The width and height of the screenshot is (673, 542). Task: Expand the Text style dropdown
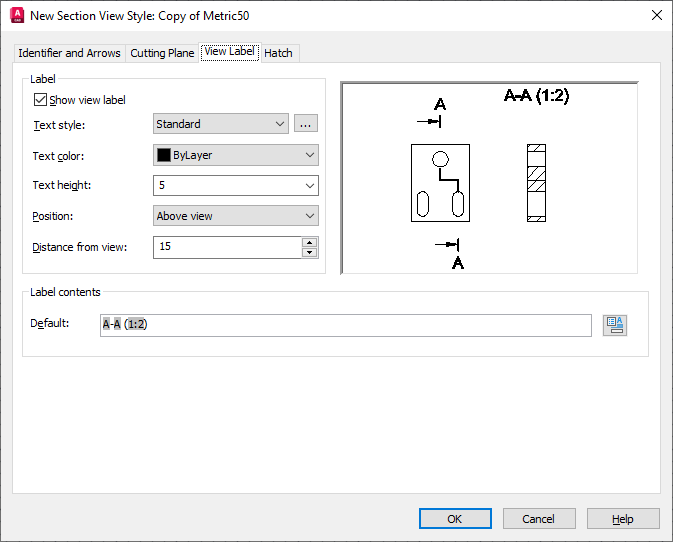click(x=221, y=124)
